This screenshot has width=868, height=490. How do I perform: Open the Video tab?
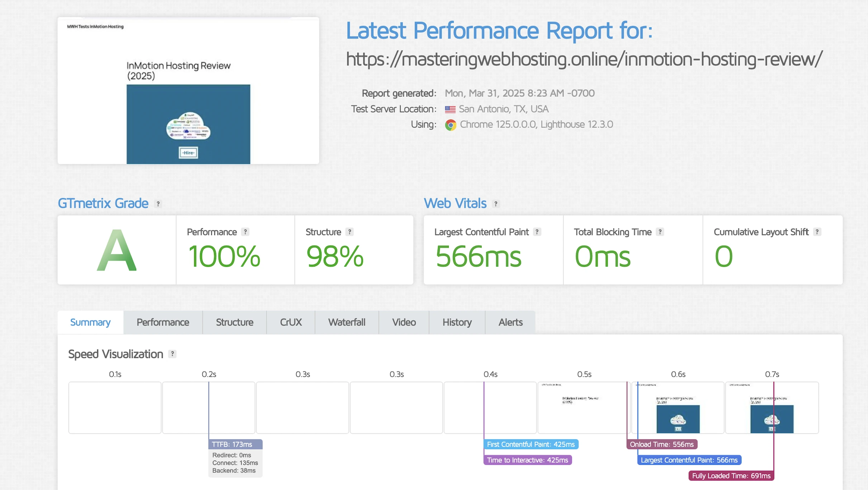[x=404, y=322]
